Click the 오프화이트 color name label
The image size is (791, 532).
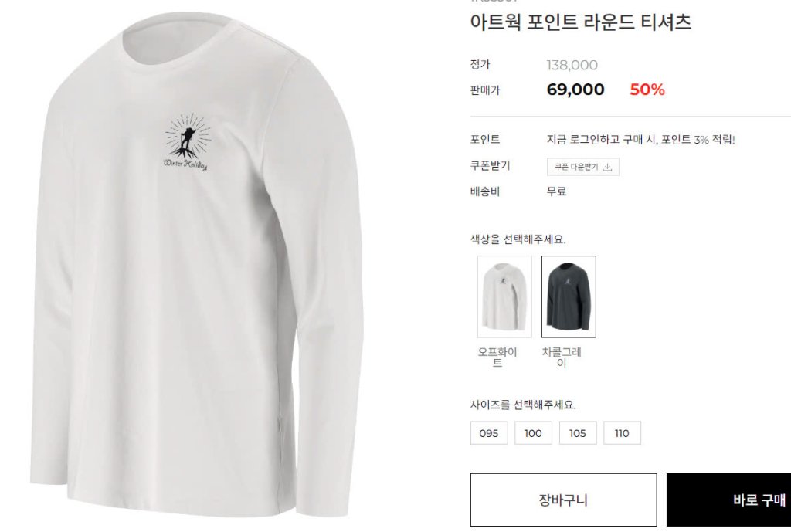coord(497,357)
